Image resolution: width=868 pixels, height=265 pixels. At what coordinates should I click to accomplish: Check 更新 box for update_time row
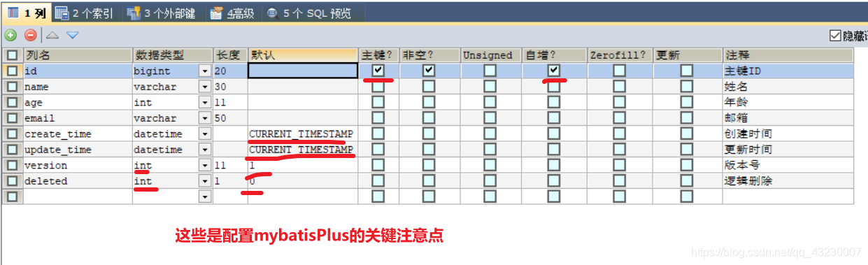687,150
